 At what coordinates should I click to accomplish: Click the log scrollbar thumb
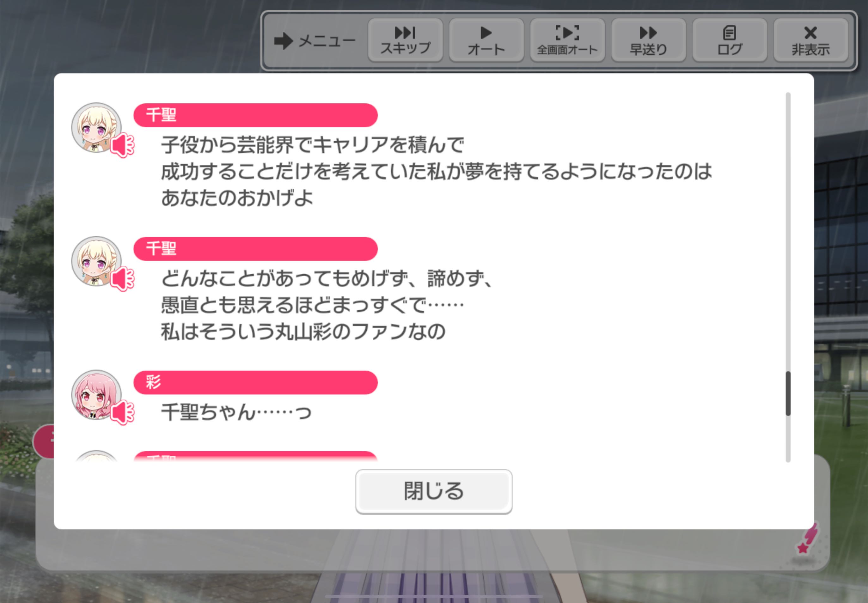point(788,393)
